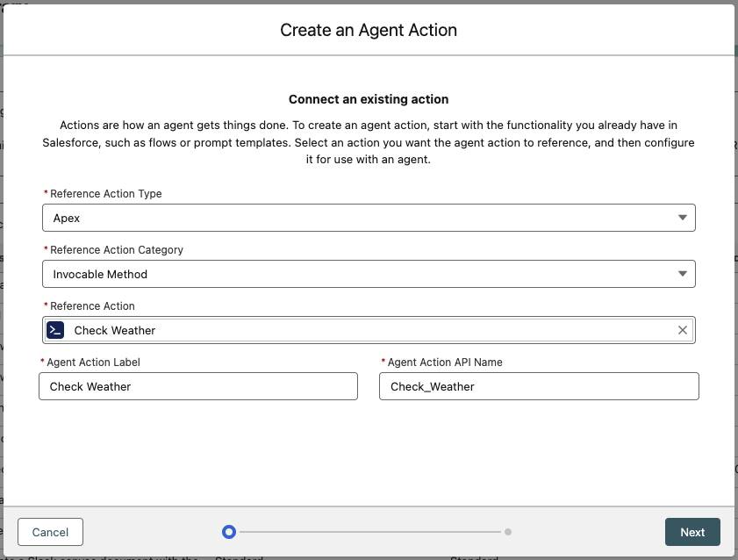Click the Reference Action Category label
This screenshot has height=560, width=738.
pyautogui.click(x=117, y=250)
